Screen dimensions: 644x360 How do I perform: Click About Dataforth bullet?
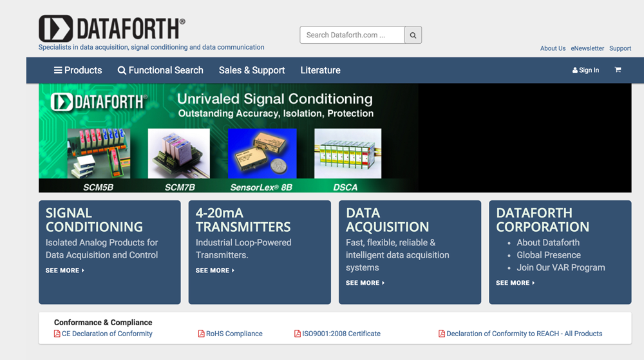tap(548, 243)
